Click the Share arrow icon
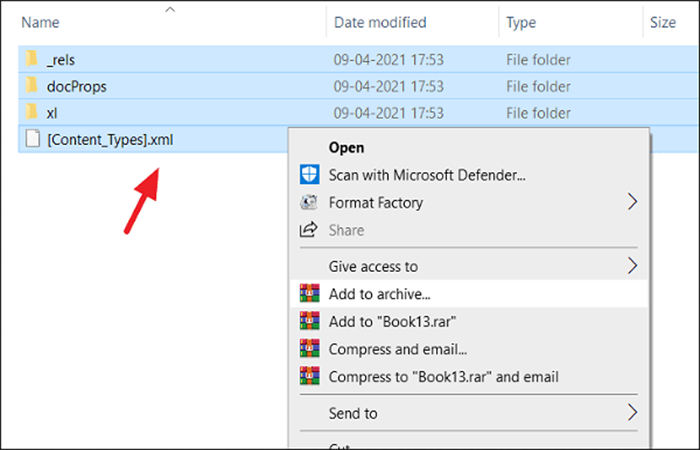 pyautogui.click(x=308, y=229)
